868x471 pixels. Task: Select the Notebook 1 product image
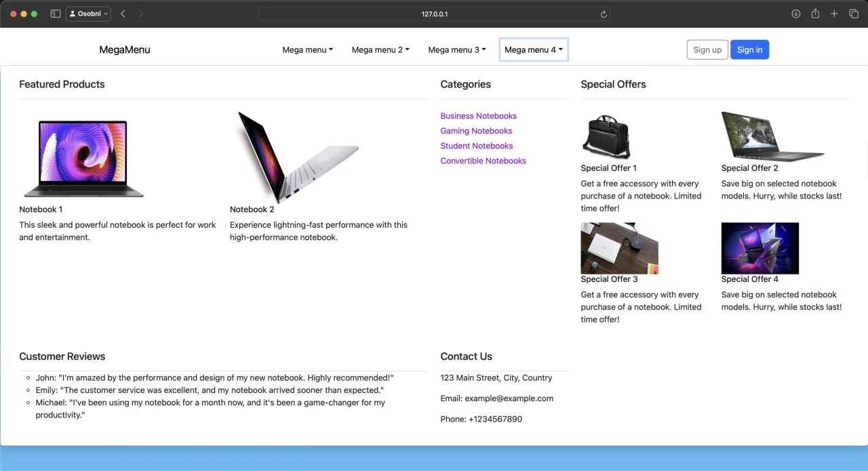pos(83,159)
